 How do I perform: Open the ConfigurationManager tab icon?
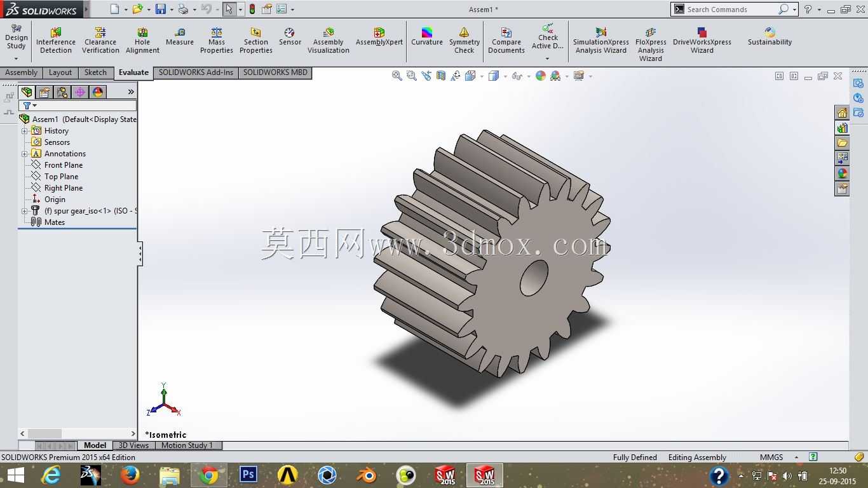click(62, 92)
